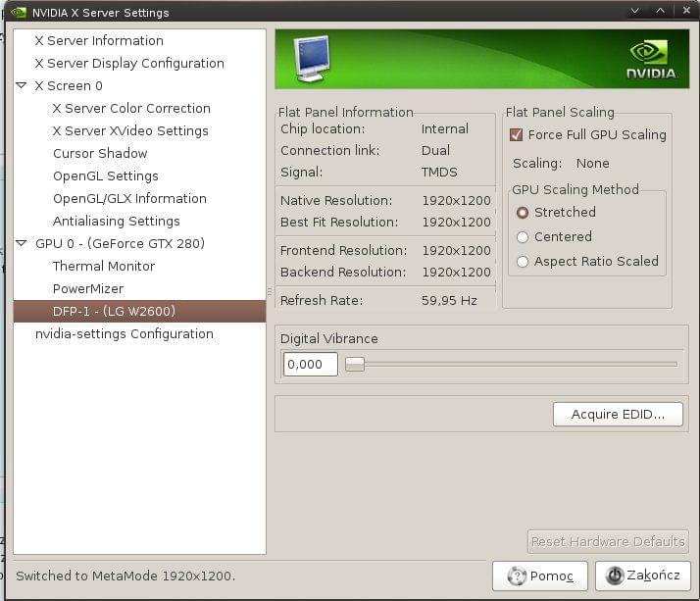Image resolution: width=700 pixels, height=601 pixels.
Task: Click the Best Fit Resolution value
Action: [456, 223]
